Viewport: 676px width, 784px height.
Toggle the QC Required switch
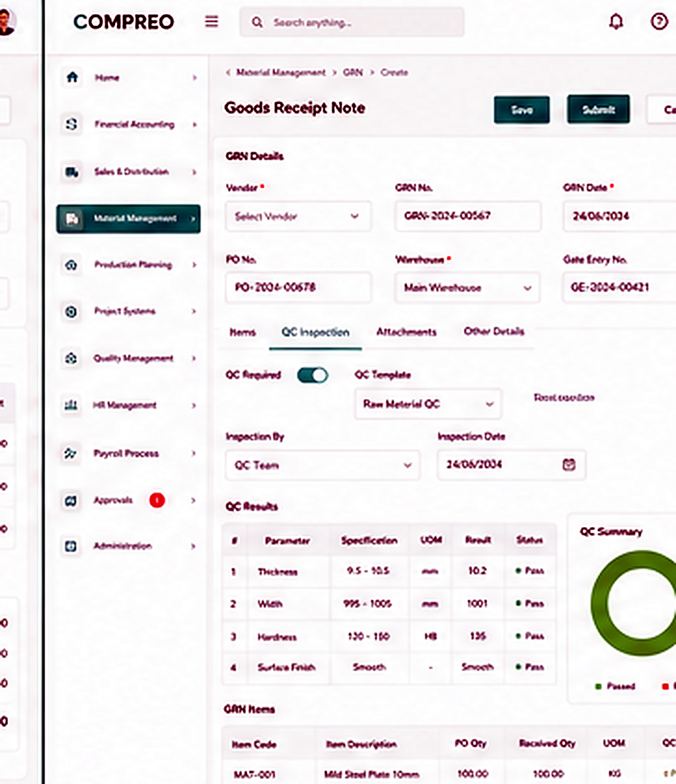tap(313, 375)
